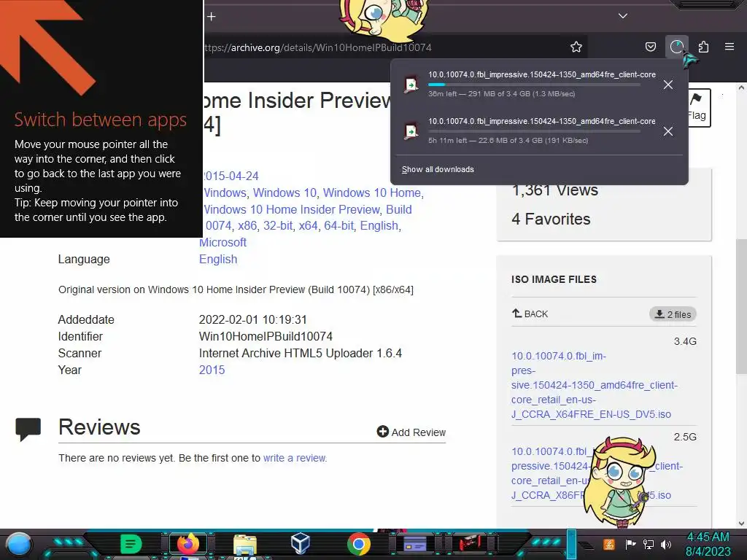Go BACK in ISO image files list
The height and width of the screenshot is (560, 747).
pos(530,314)
